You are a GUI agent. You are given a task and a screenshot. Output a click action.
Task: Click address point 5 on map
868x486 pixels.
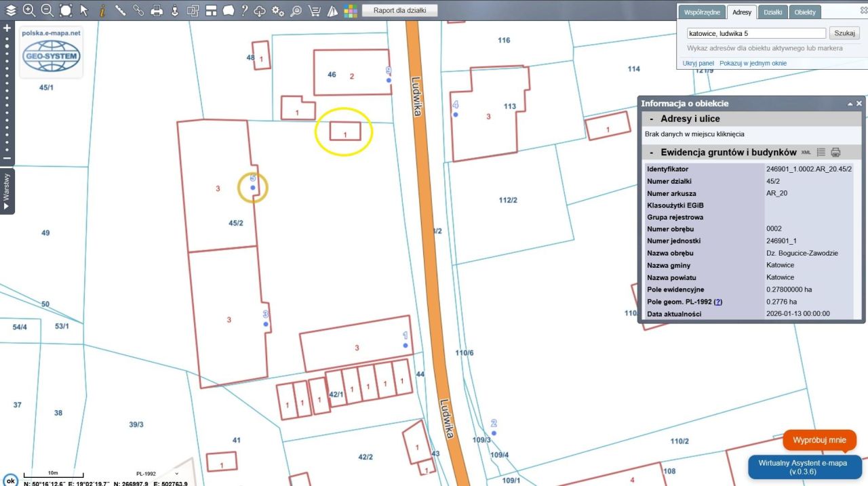pyautogui.click(x=253, y=188)
